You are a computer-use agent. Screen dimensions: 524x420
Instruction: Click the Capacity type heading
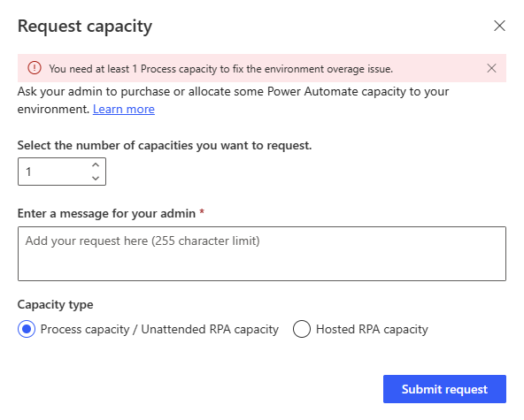point(55,305)
